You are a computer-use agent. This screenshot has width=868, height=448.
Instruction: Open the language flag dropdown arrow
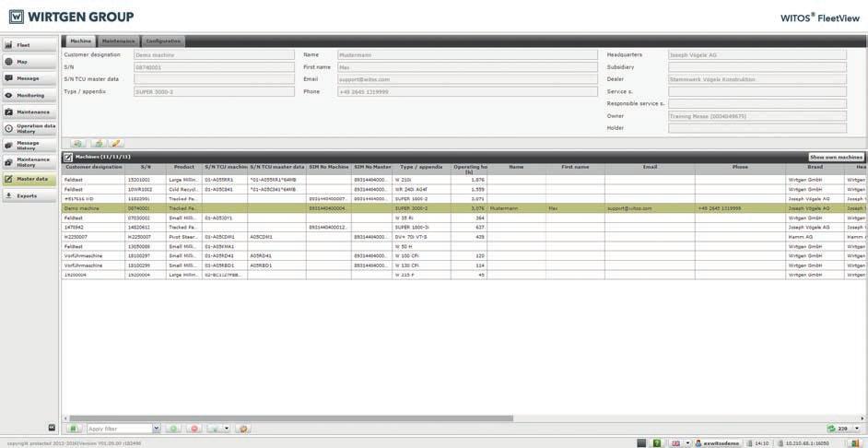click(688, 443)
